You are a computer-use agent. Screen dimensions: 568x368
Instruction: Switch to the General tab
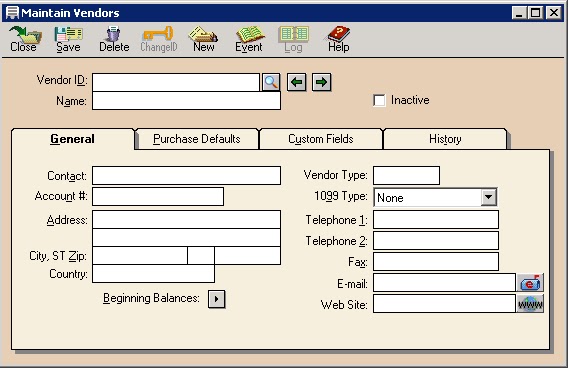(72, 139)
